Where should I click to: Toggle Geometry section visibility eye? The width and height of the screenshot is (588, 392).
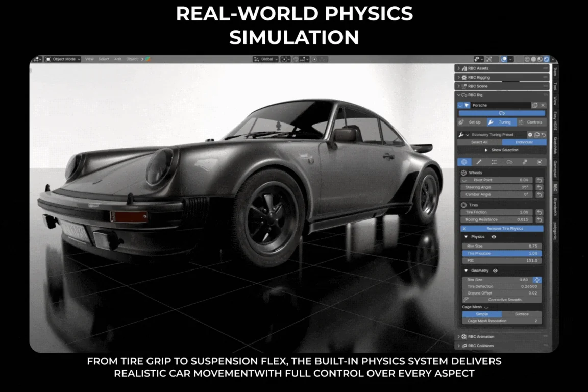(x=495, y=271)
